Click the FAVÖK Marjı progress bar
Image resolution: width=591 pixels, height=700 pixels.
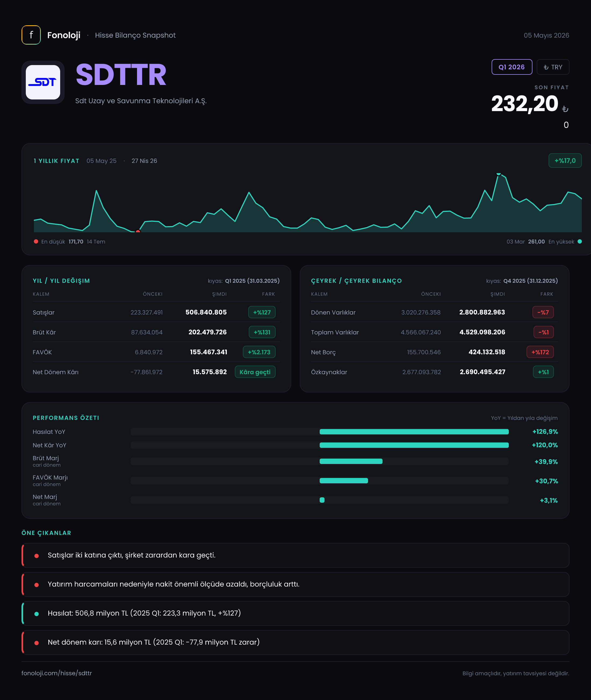320,481
